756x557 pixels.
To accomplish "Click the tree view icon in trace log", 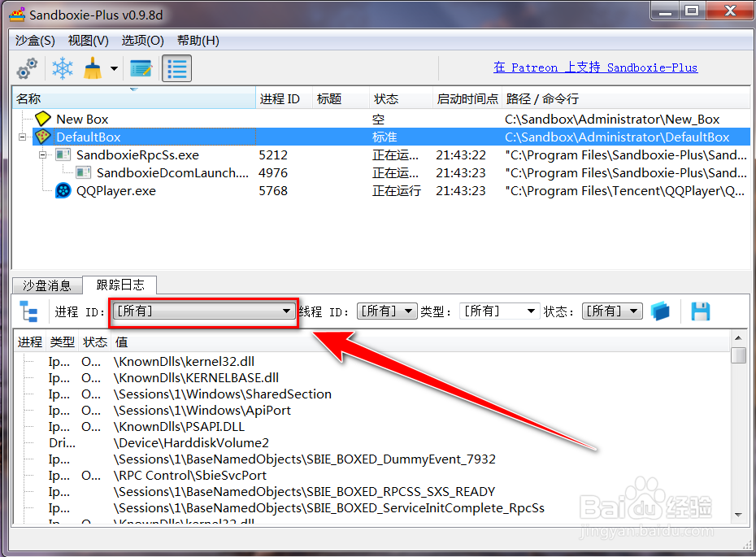I will click(29, 311).
